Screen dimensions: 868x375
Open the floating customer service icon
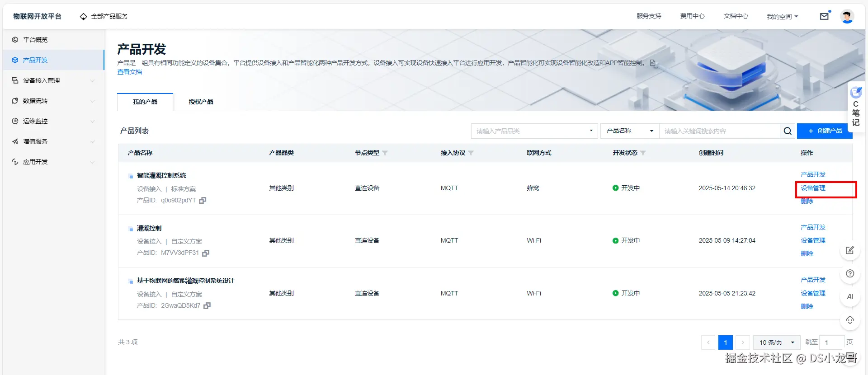850,320
